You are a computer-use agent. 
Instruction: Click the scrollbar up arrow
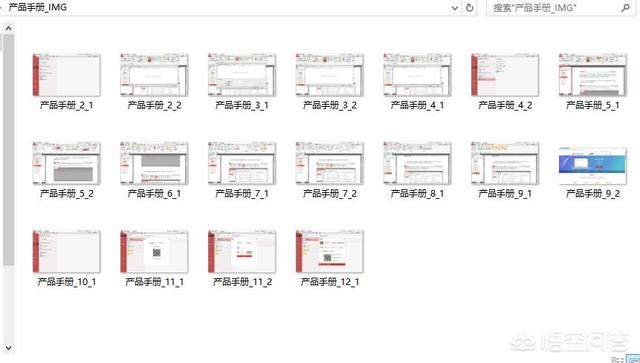[x=8, y=29]
